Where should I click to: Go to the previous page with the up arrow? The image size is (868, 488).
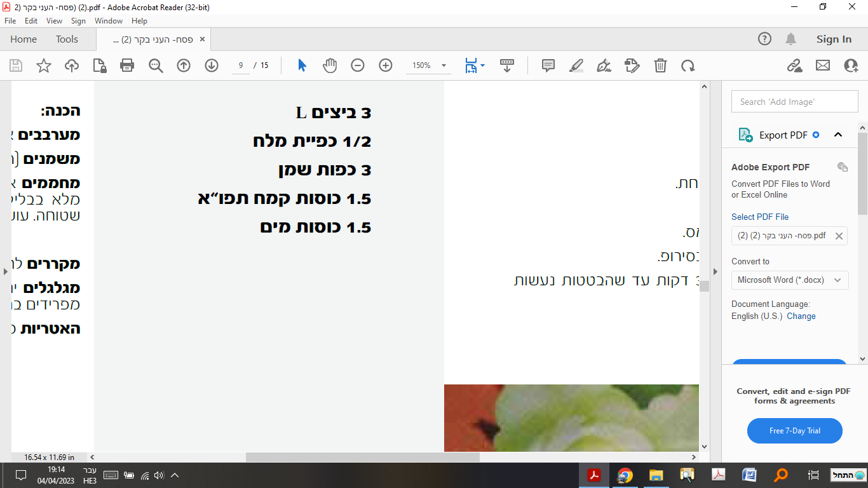tap(184, 65)
